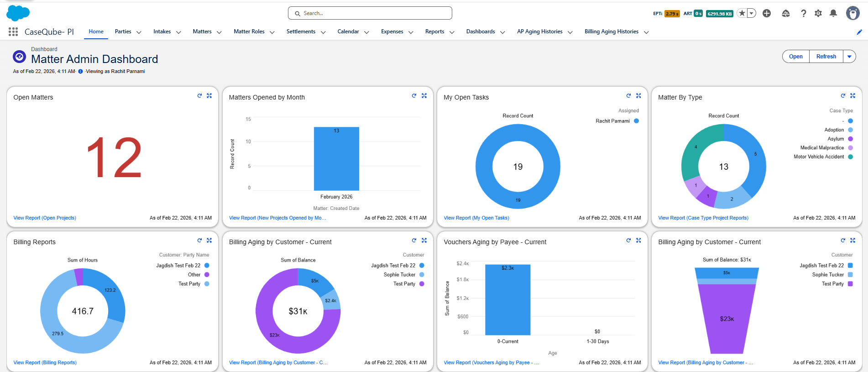Refresh the Billing Reports widget
Screen dimensions: 868x372
[x=199, y=241]
